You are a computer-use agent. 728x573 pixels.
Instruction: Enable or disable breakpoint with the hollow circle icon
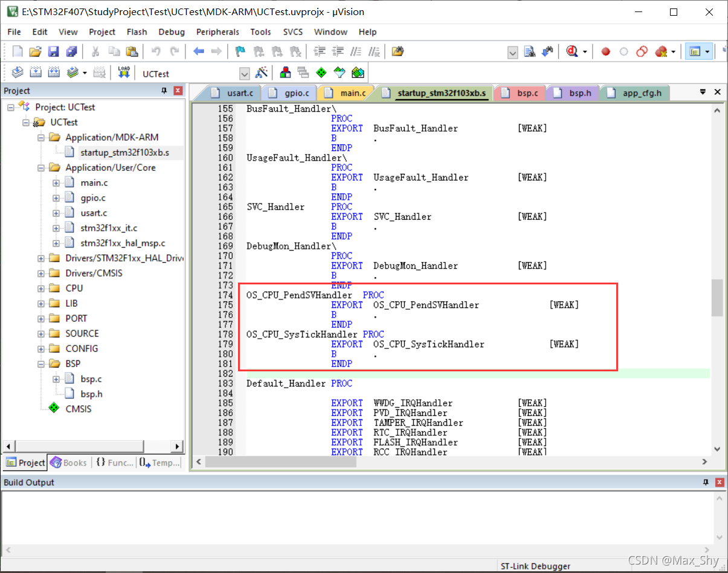click(x=624, y=52)
